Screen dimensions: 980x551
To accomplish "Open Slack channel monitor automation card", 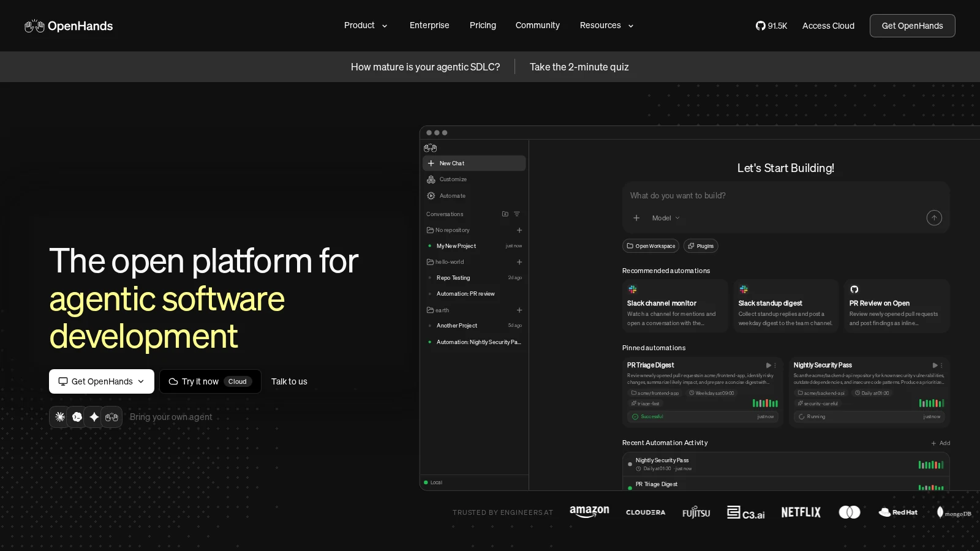I will click(x=675, y=306).
